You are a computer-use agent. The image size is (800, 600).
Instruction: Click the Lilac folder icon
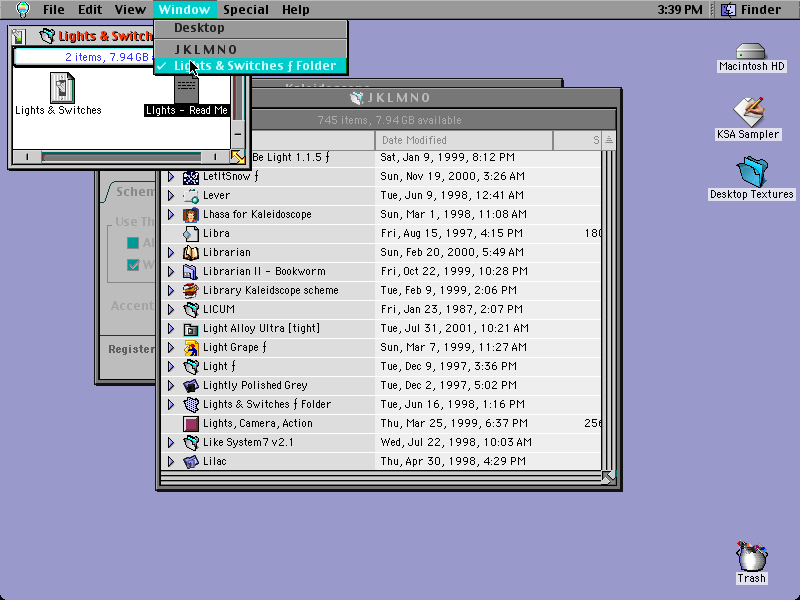[191, 462]
